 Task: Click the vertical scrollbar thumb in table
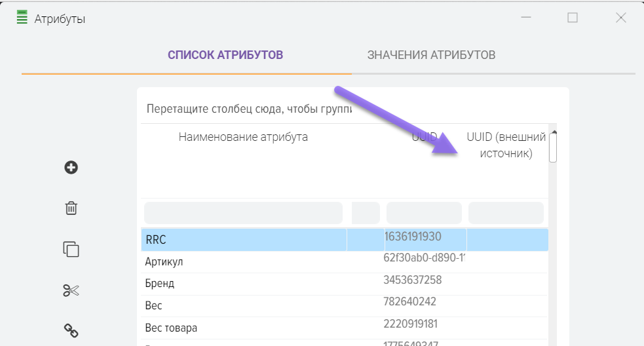tap(553, 147)
